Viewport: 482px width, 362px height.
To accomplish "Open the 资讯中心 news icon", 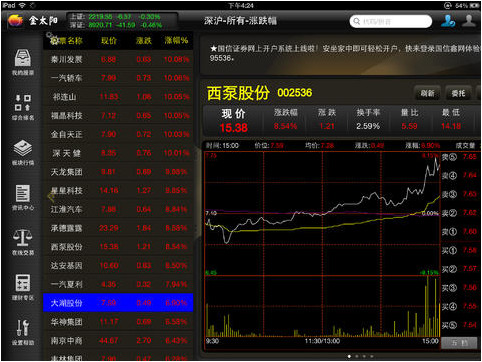I will (x=23, y=197).
